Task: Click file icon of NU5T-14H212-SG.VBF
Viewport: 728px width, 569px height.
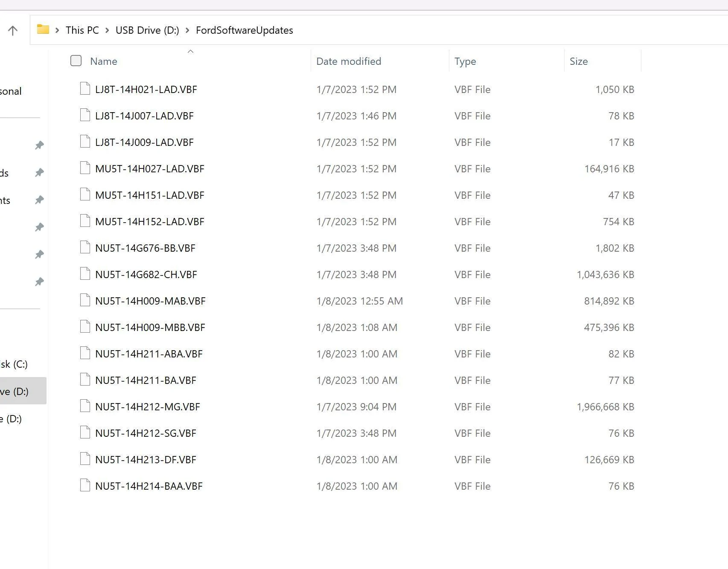Action: point(85,433)
